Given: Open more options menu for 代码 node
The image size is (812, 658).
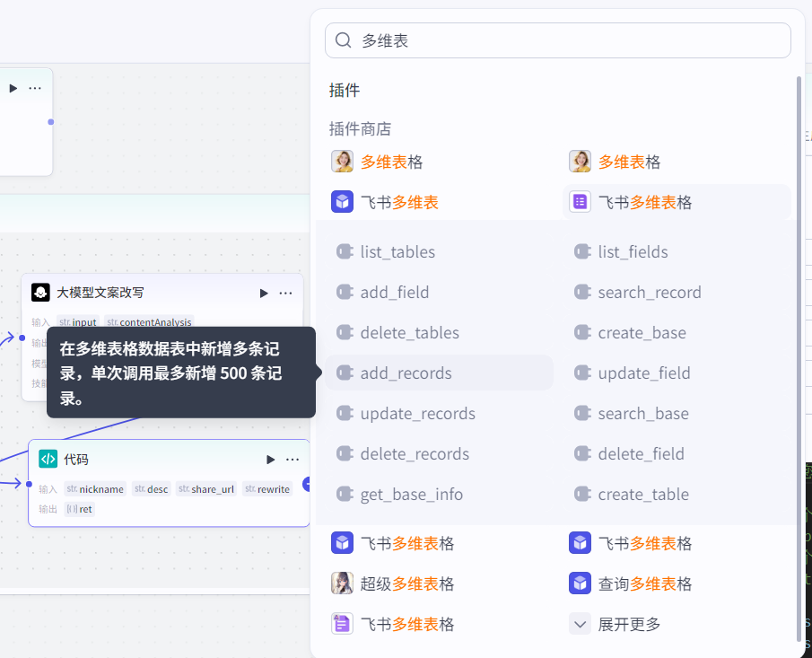Looking at the screenshot, I should (292, 460).
